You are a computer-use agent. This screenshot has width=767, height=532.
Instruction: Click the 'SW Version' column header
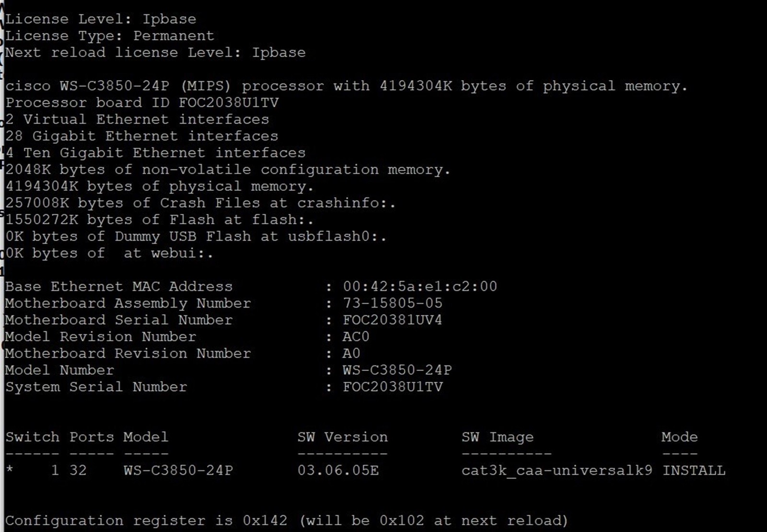click(x=342, y=437)
